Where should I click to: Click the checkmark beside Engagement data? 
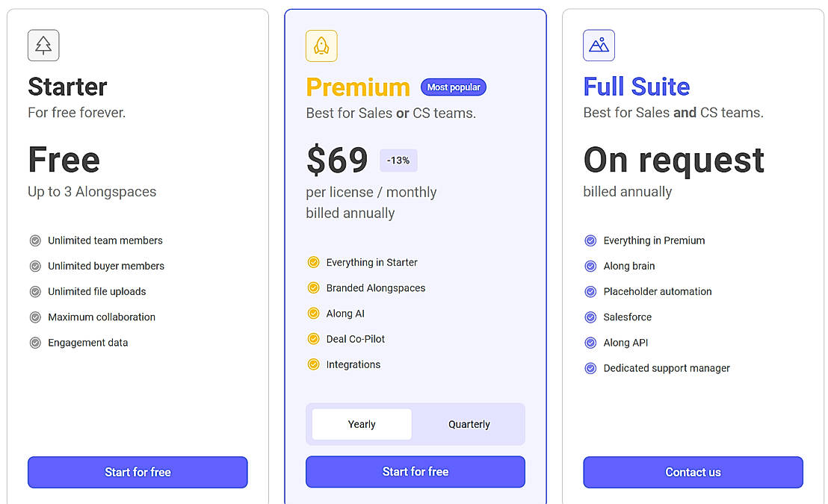point(35,343)
